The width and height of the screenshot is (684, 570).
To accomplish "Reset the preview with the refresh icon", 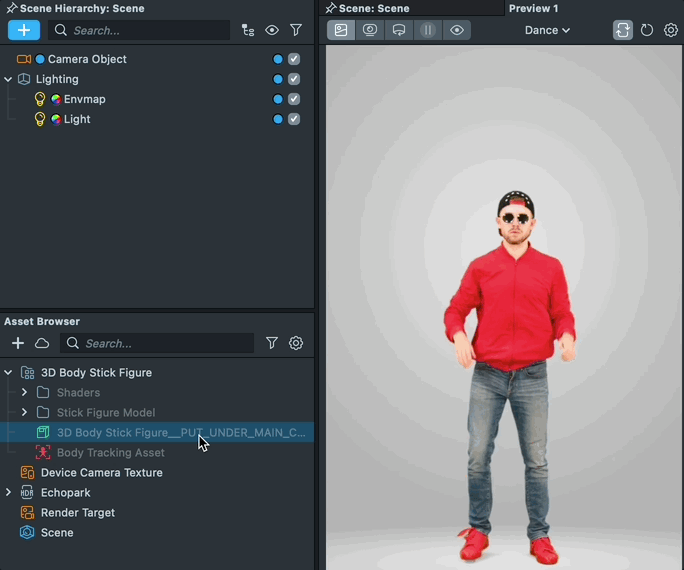I will click(x=647, y=30).
